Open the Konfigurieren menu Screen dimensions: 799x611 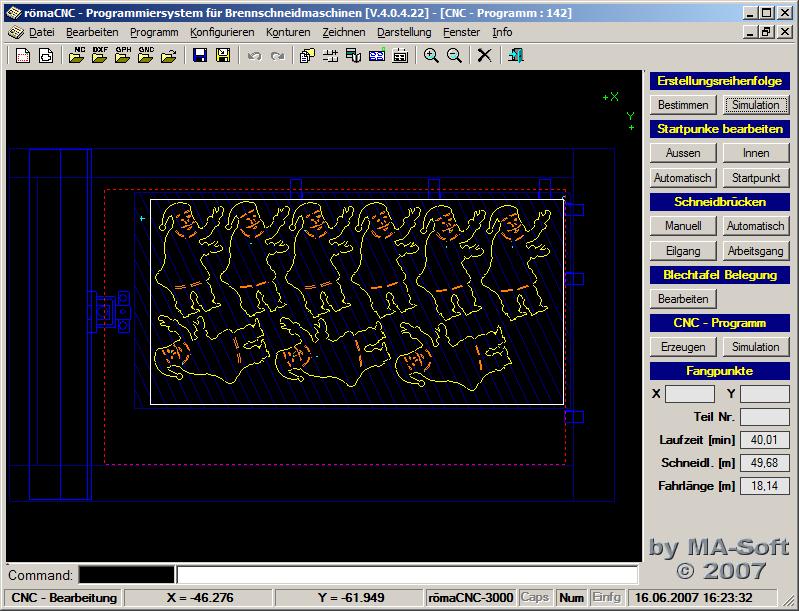[222, 32]
